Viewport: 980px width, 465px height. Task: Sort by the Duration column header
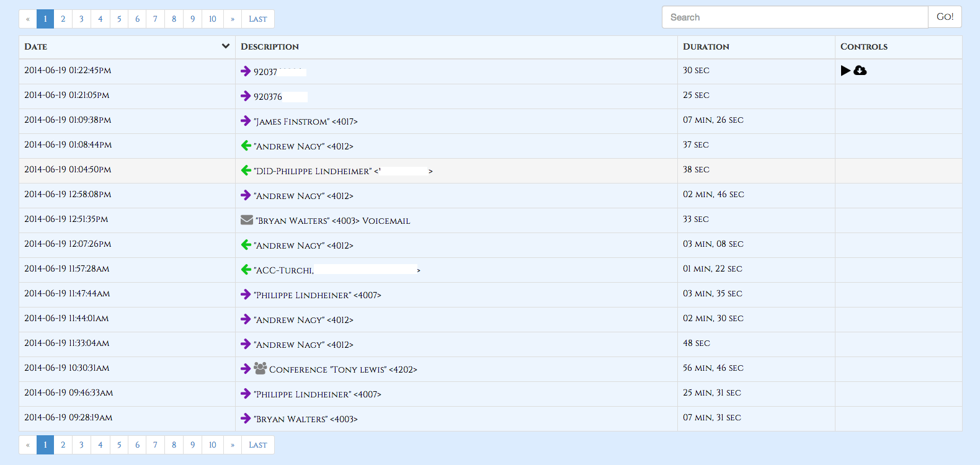click(x=706, y=46)
